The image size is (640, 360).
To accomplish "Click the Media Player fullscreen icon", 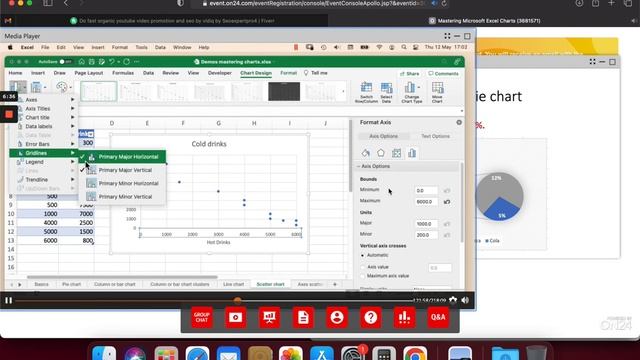I will pos(447,36).
